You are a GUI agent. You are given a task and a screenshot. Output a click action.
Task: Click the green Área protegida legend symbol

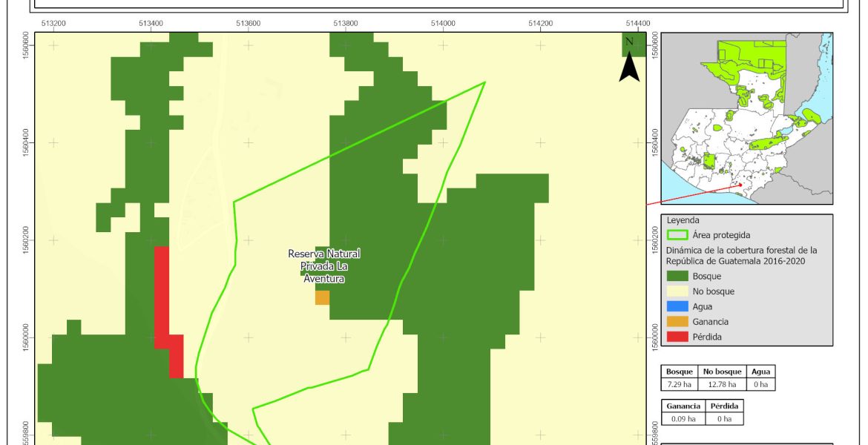coord(677,235)
